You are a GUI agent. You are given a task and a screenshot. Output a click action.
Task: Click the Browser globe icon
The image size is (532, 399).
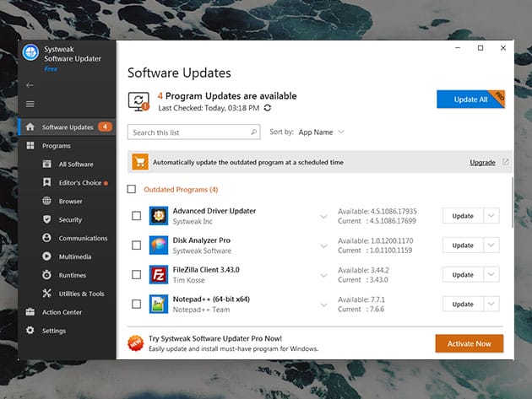click(x=46, y=201)
